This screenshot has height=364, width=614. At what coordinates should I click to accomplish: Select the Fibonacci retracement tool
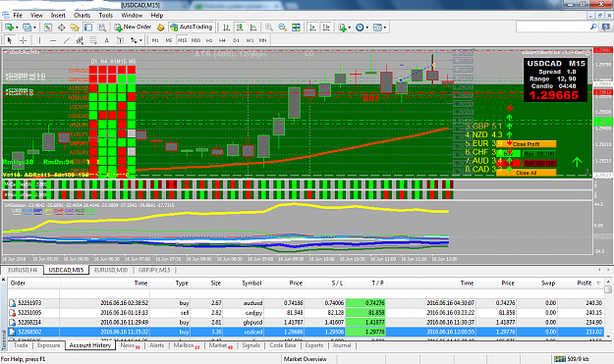tap(93, 40)
